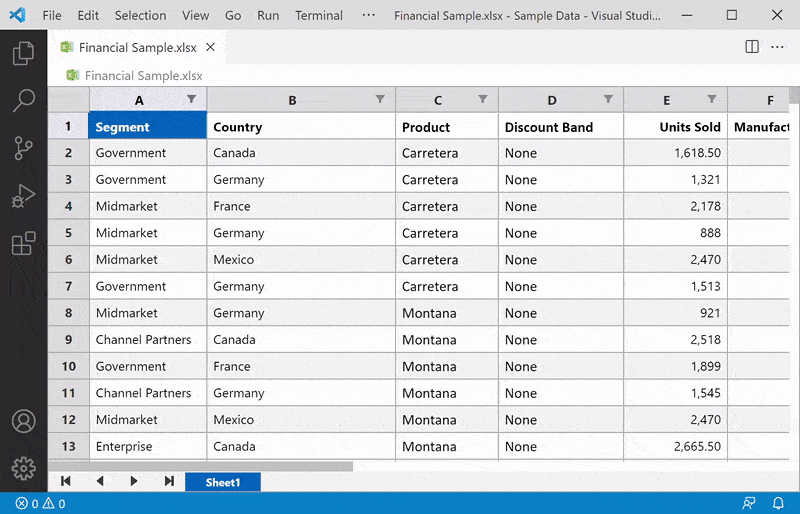Go to the last sheet button
Screen dimensions: 800x514
tap(169, 481)
